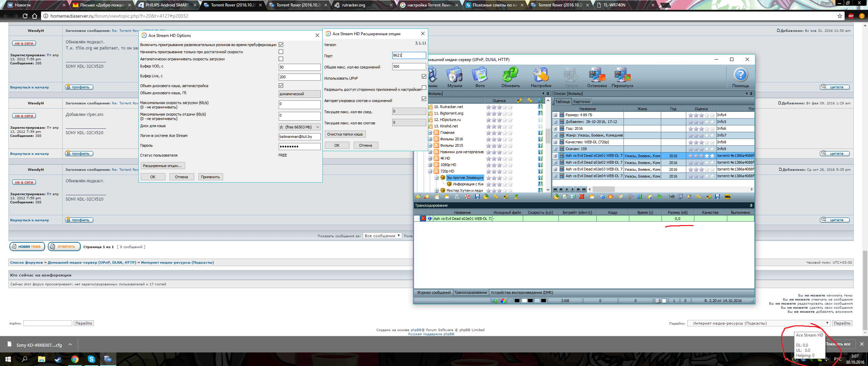
Task: Open the Журнал сообщений tab
Action: pos(434,292)
